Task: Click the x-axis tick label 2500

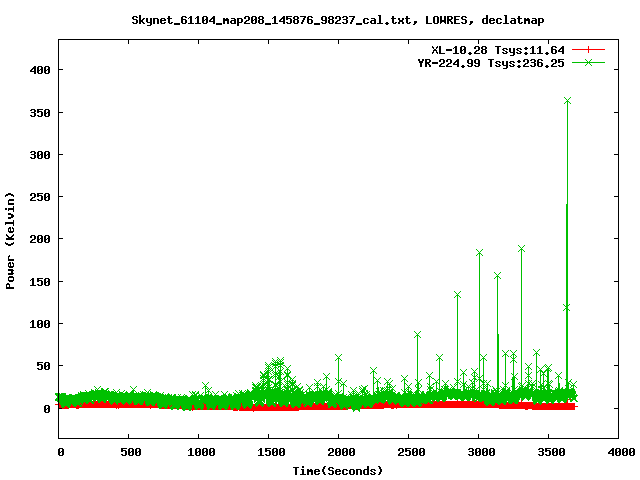Action: pyautogui.click(x=408, y=452)
